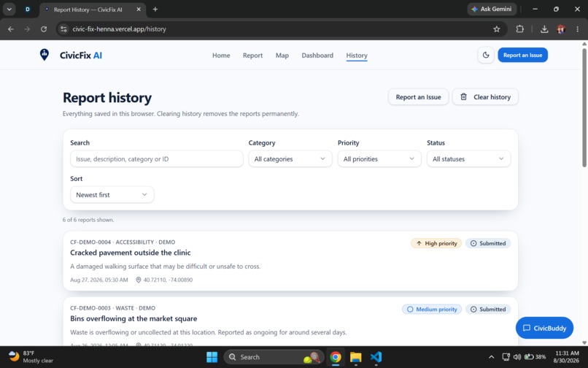This screenshot has width=588, height=368.
Task: Go to the Home nav link
Action: pyautogui.click(x=221, y=55)
